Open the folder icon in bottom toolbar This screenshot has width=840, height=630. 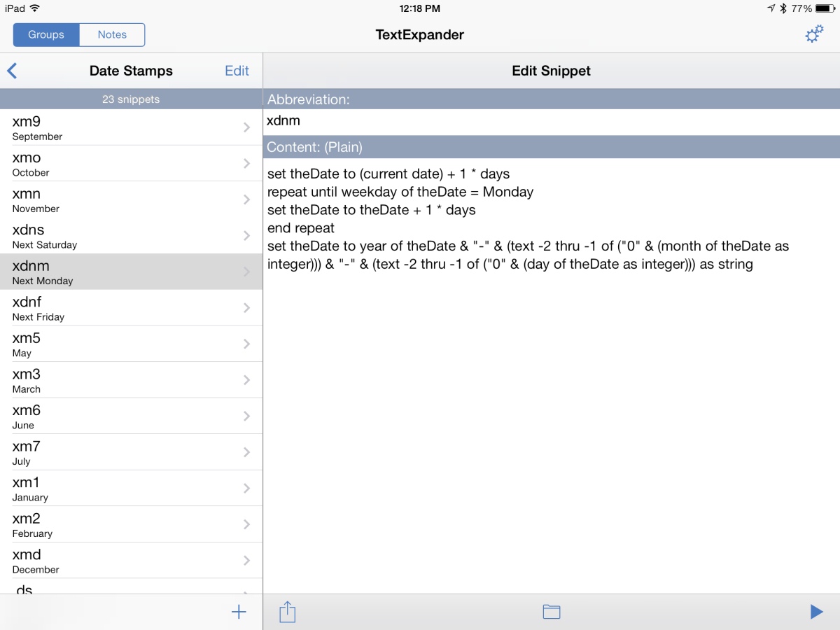point(552,612)
